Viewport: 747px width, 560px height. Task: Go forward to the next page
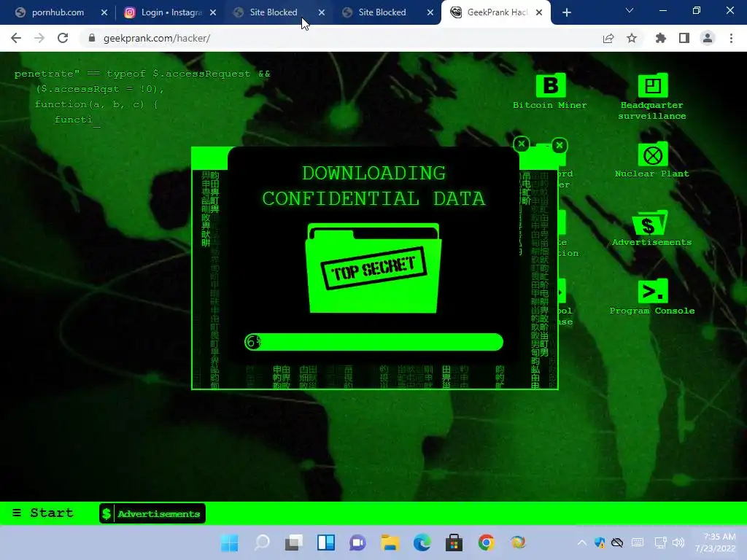click(39, 38)
